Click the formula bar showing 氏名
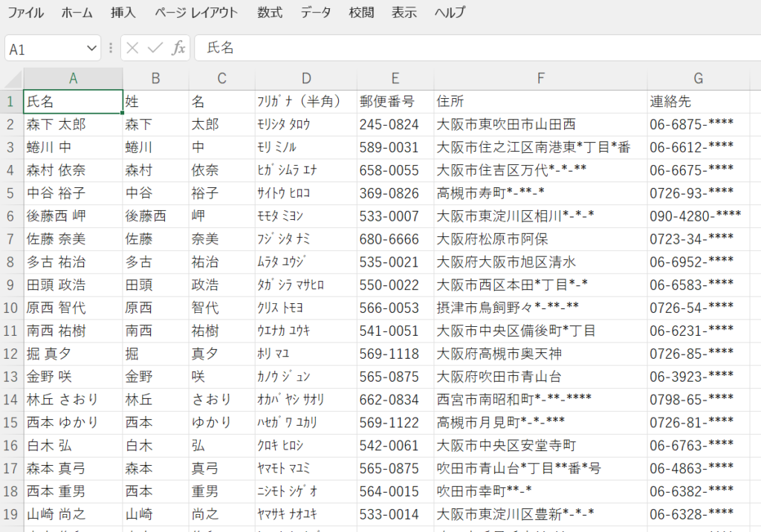The height and width of the screenshot is (532, 761). pos(476,48)
